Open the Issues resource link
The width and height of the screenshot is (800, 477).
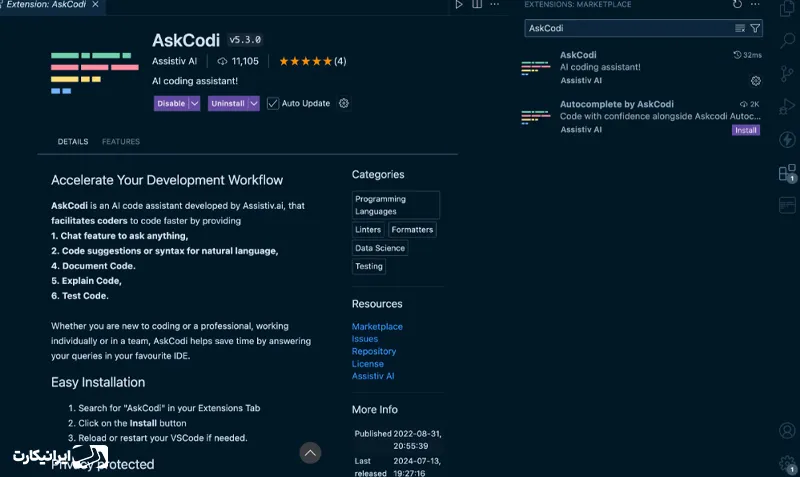click(365, 339)
